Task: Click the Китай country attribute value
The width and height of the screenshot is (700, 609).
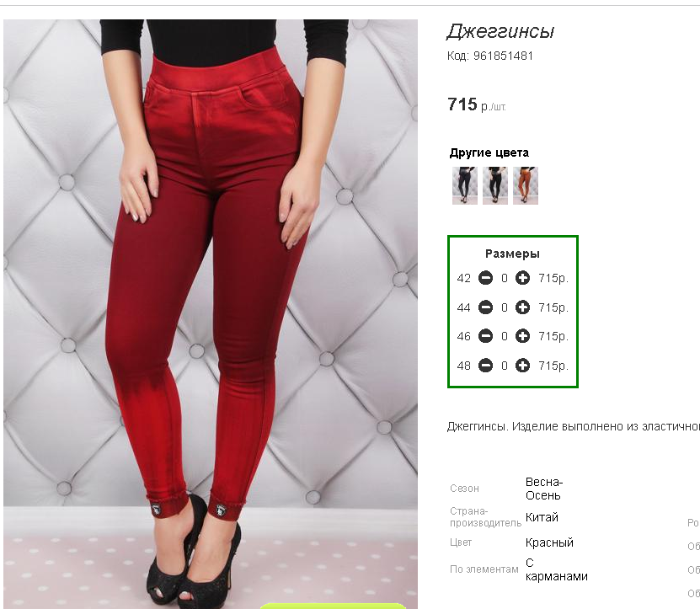Action: pos(542,517)
